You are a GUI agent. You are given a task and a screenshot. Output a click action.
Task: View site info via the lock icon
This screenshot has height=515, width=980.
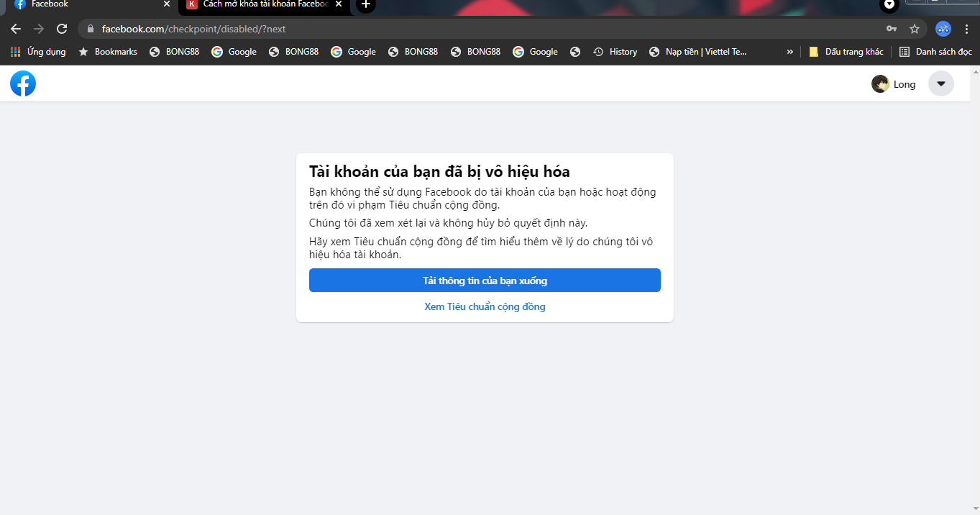91,29
